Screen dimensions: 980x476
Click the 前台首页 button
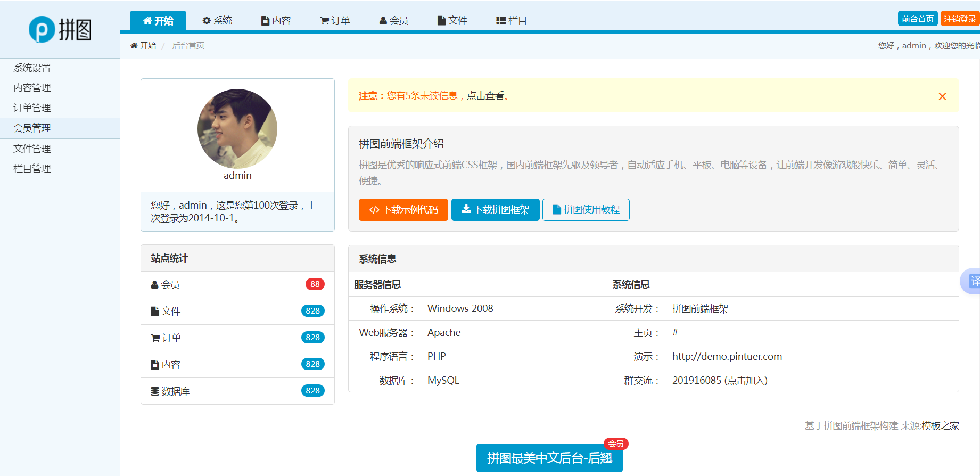918,19
